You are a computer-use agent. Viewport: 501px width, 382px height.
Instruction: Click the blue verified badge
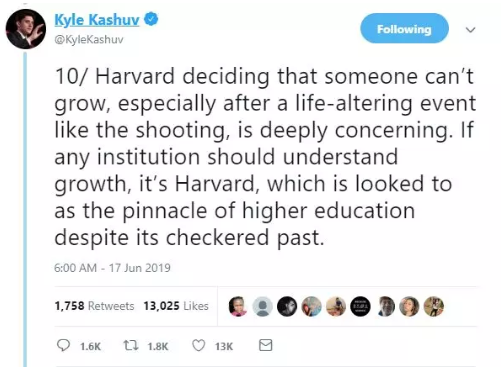(151, 19)
